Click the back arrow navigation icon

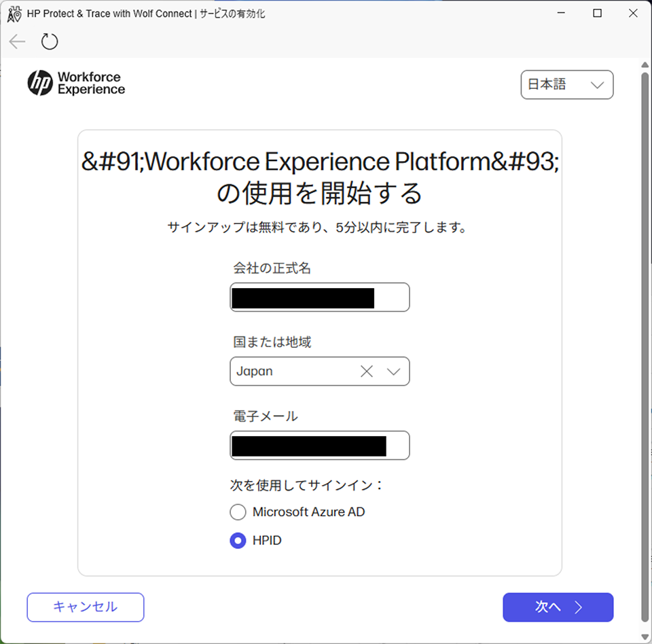18,41
